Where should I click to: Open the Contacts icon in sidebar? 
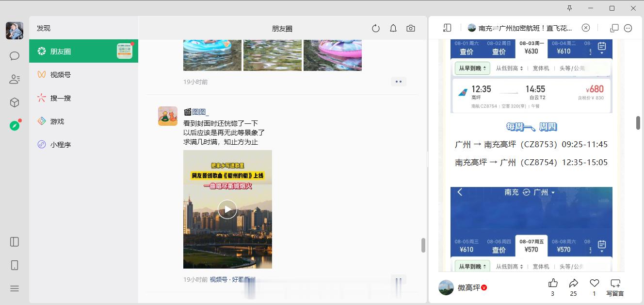(x=15, y=79)
